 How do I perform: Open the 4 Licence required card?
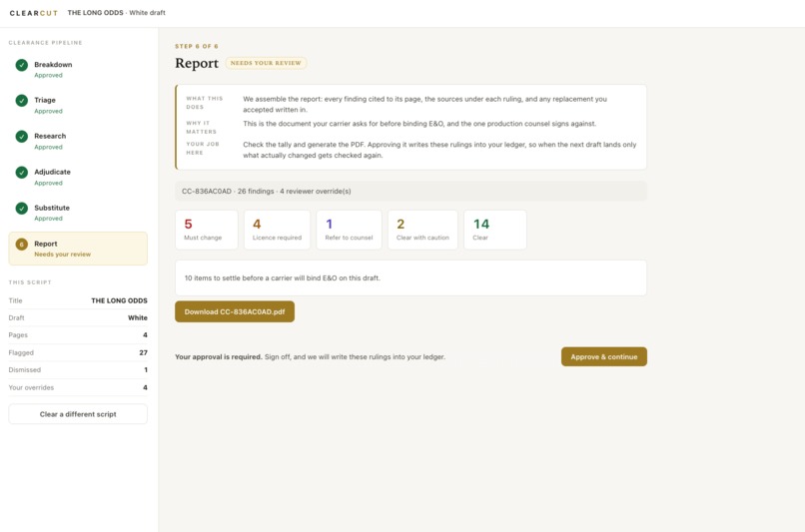tap(278, 230)
